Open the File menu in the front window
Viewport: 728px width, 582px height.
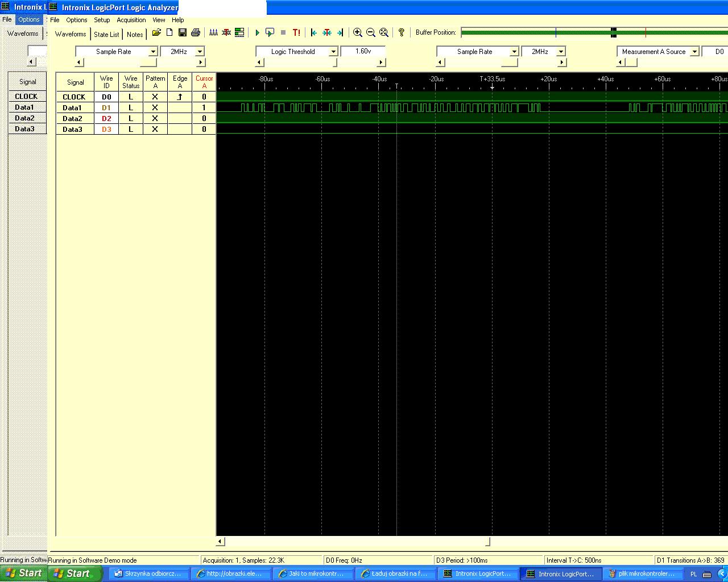(x=55, y=20)
